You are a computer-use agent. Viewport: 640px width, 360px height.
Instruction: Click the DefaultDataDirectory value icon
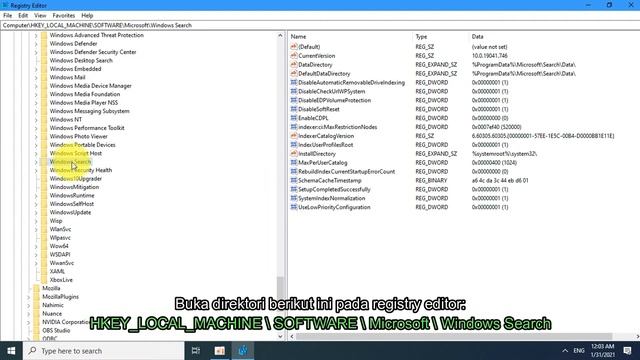pyautogui.click(x=293, y=73)
